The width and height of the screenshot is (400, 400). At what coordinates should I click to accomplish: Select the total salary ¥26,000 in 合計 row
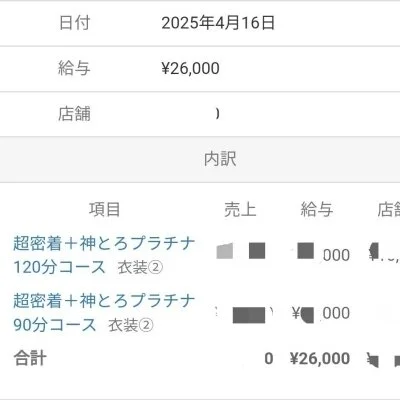[320, 359]
